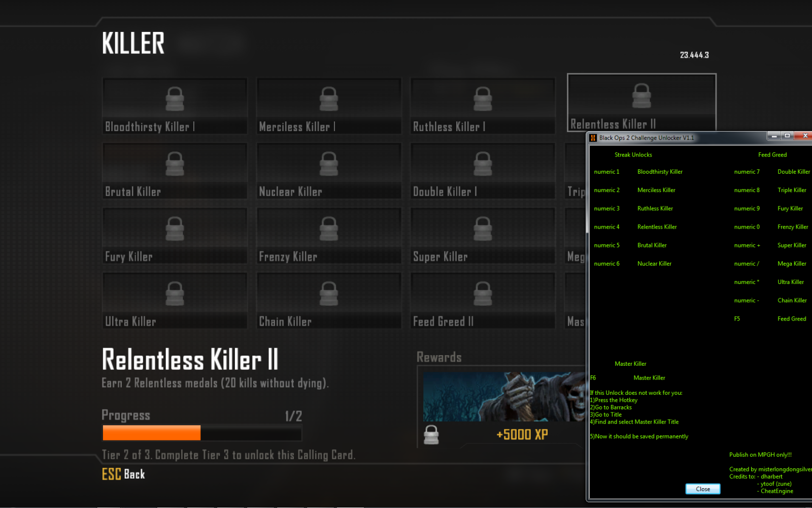812x508 pixels.
Task: Click the orange Progress bar
Action: [152, 433]
